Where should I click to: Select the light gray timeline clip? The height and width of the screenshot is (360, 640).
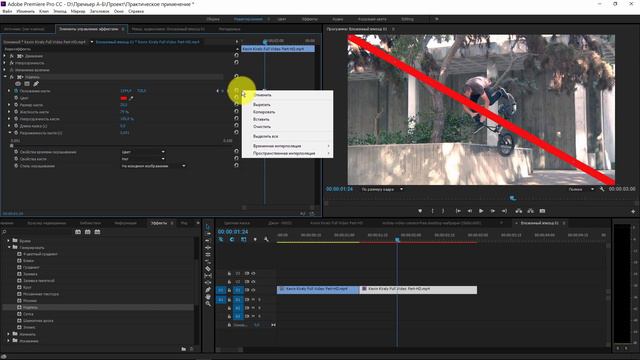[x=418, y=289]
